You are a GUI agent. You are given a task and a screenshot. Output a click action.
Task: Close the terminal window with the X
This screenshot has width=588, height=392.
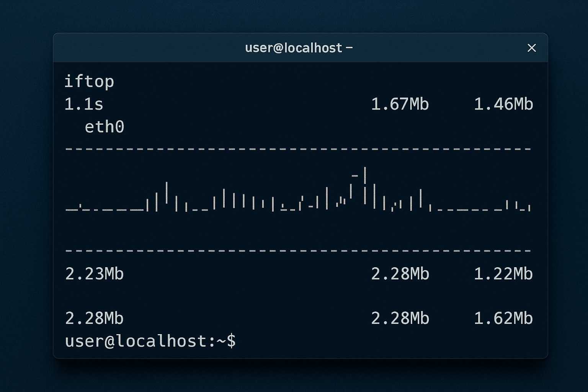pos(531,48)
